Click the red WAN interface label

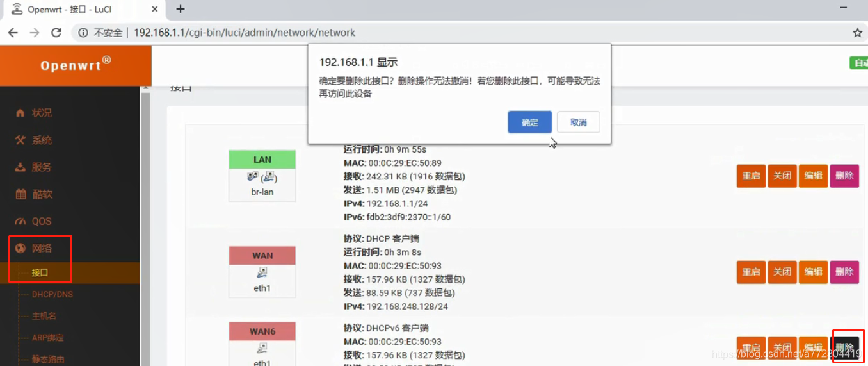coord(262,256)
